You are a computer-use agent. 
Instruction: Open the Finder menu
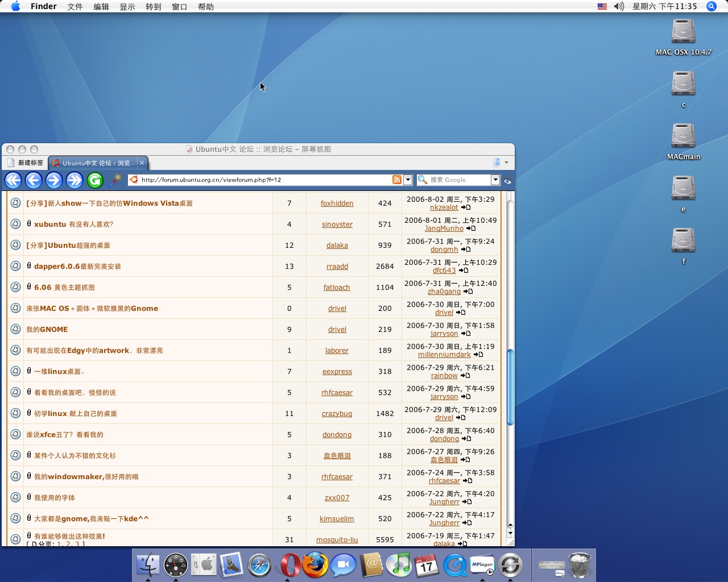point(43,6)
